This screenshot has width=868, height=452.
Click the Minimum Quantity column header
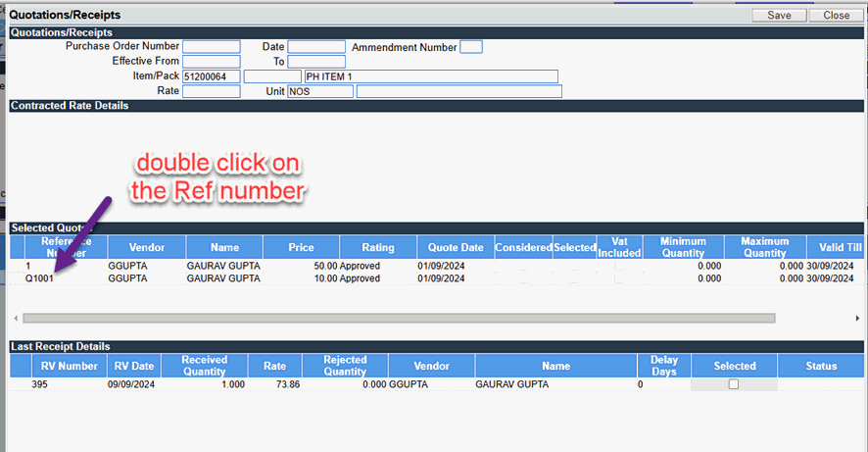[683, 247]
